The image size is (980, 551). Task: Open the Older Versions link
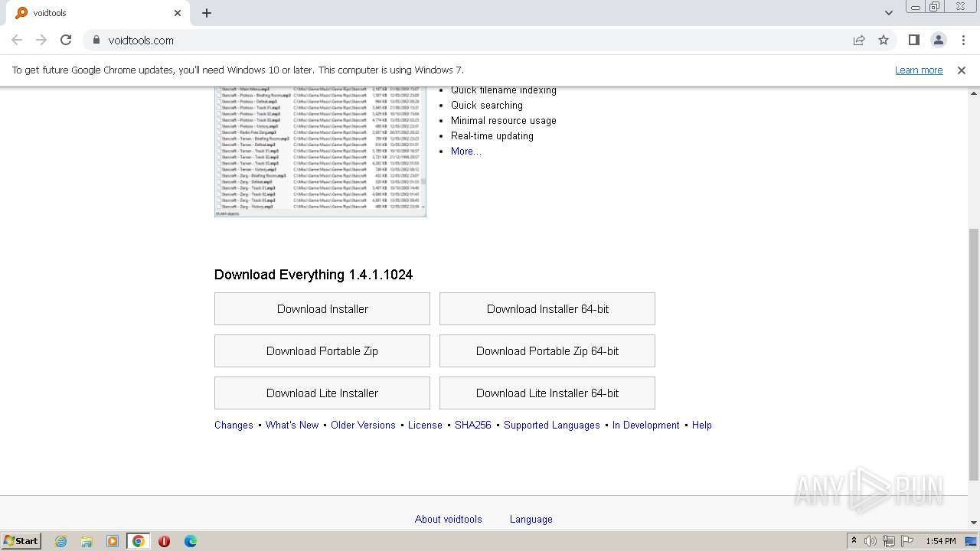(363, 425)
